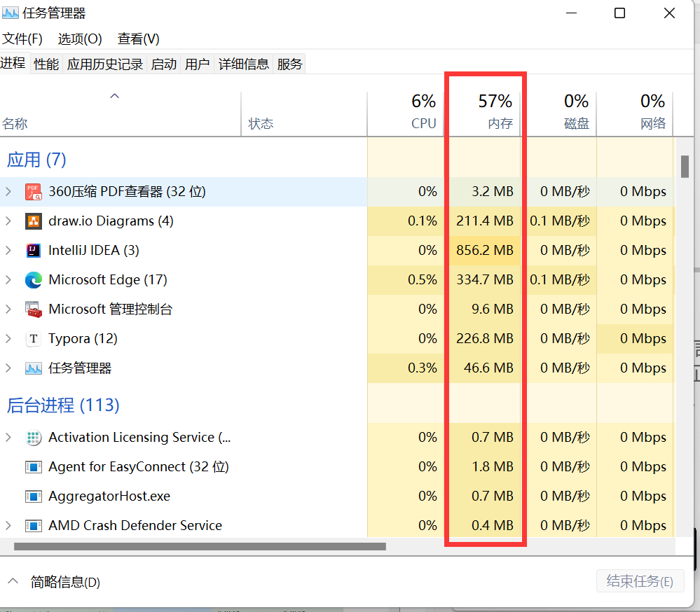
Task: Click the draw.io Diagrams icon
Action: click(34, 221)
